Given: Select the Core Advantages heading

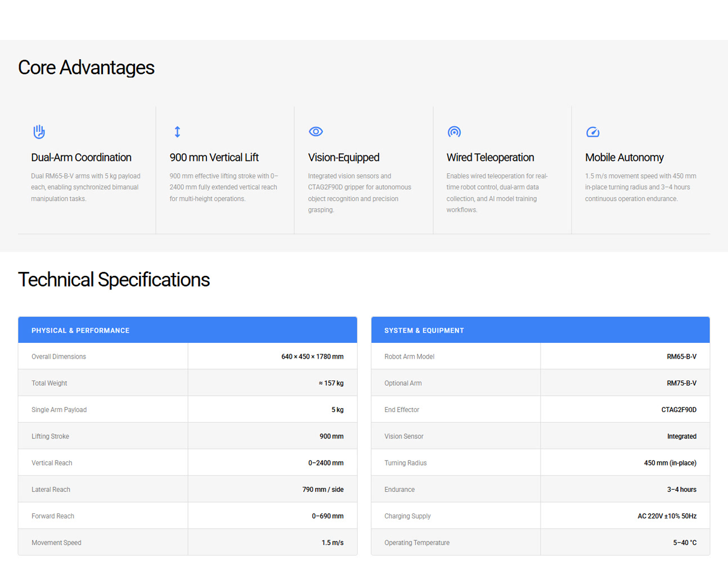Looking at the screenshot, I should [86, 68].
